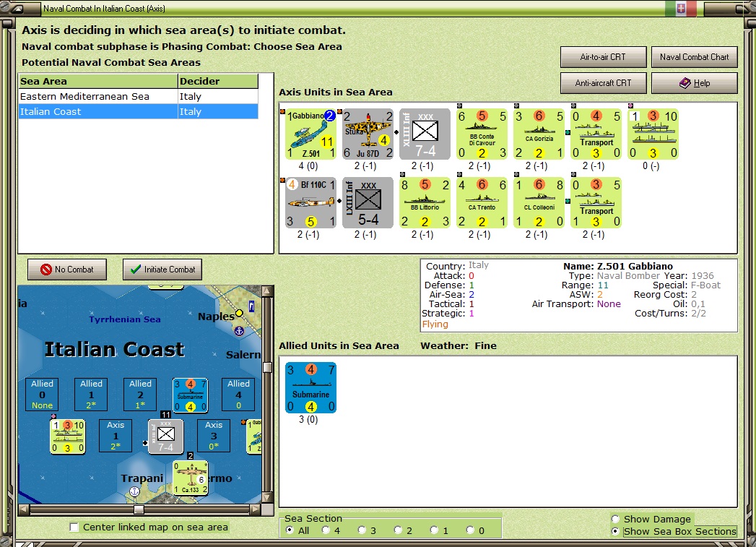This screenshot has width=756, height=547.
Task: Click the Axis 1 sea box section
Action: [116, 436]
